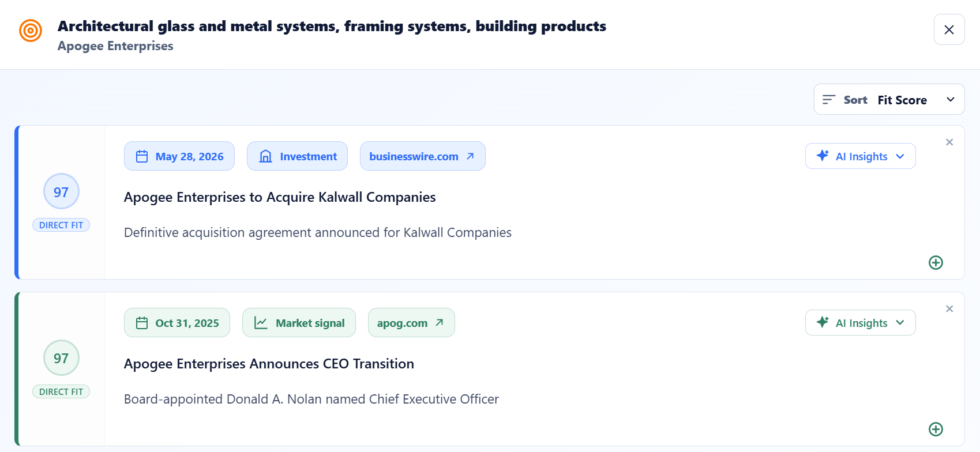Screen dimensions: 980x452
Task: Close the Apogee Enterprises panel
Action: coord(949,29)
